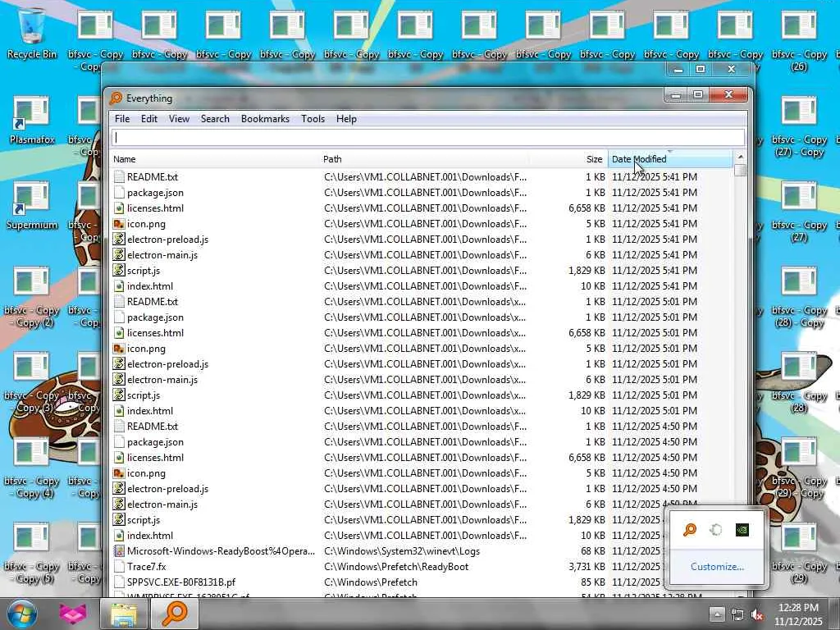Click icon.png file icon dated 5:41 PM
Viewport: 840px width, 630px height.
coord(119,224)
